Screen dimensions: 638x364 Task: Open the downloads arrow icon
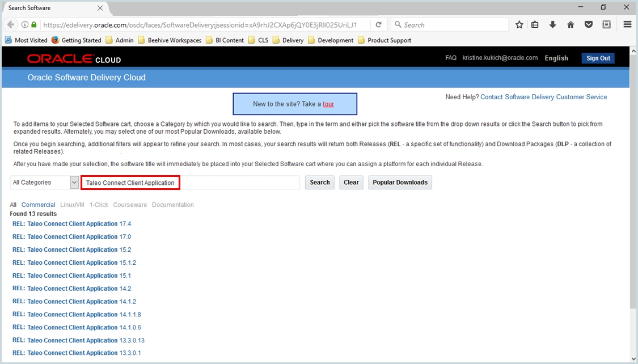tap(553, 25)
